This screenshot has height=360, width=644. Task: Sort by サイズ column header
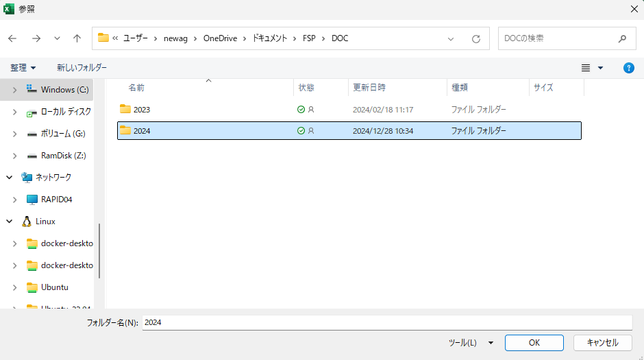click(x=543, y=87)
